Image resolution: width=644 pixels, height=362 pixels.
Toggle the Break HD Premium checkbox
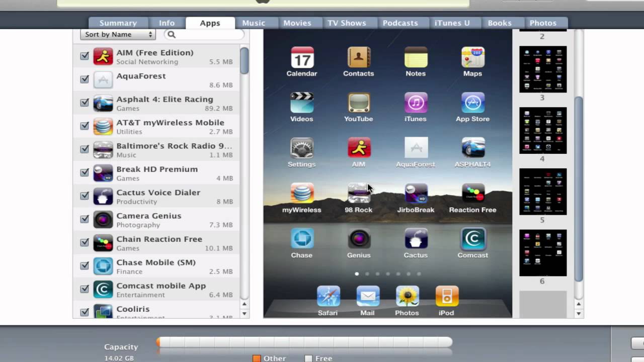[85, 172]
